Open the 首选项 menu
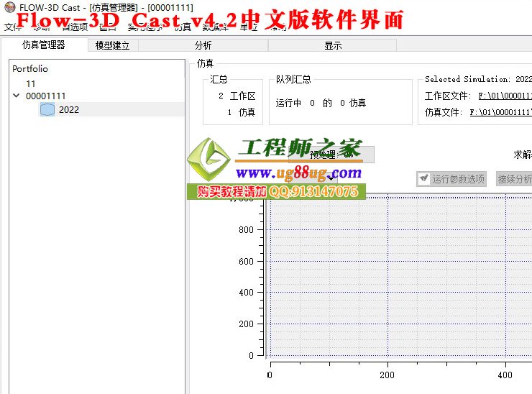This screenshot has width=532, height=394. point(75,27)
